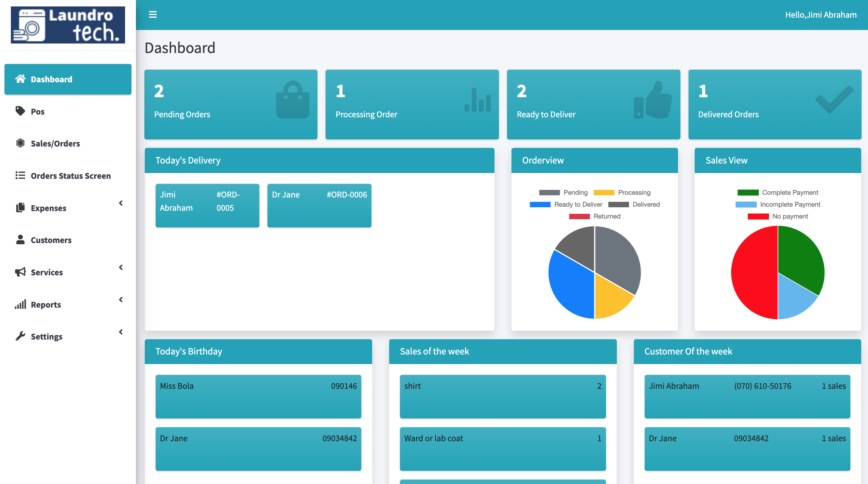This screenshot has height=484, width=868.
Task: Click the hamburger menu toggle icon
Action: point(153,15)
